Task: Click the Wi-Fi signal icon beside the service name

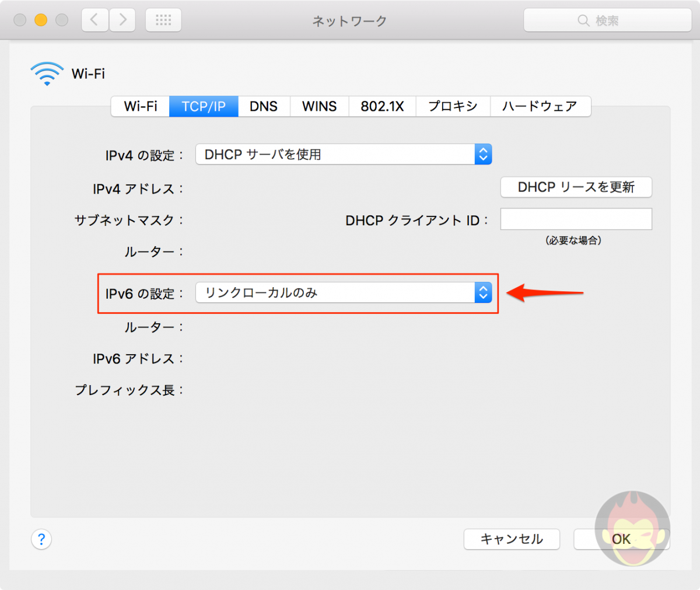Action: coord(47,72)
